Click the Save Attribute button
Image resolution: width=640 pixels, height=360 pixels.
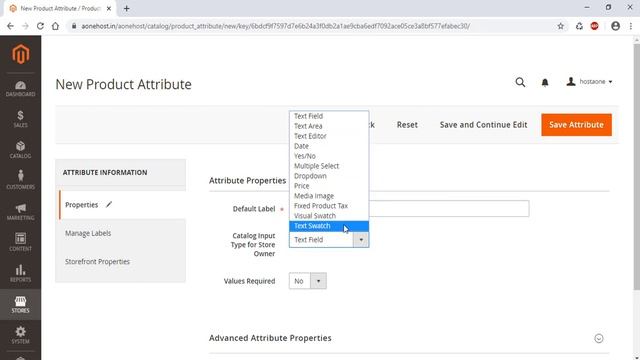click(576, 124)
